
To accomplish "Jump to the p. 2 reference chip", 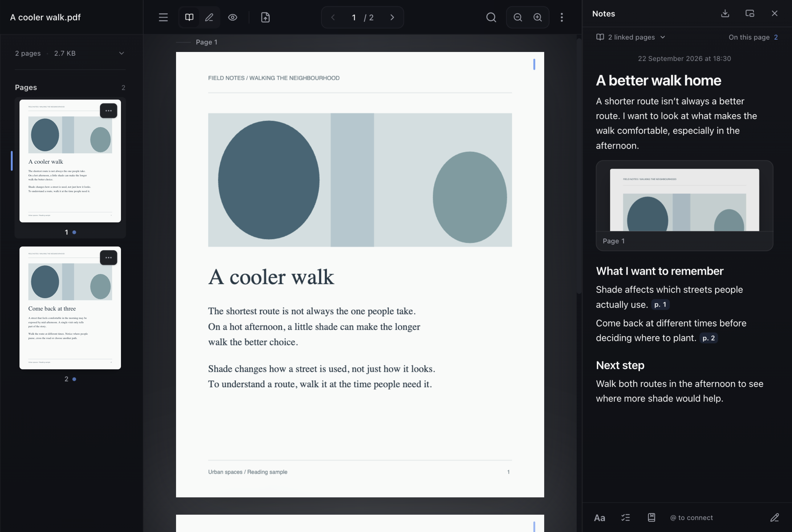I will click(708, 338).
